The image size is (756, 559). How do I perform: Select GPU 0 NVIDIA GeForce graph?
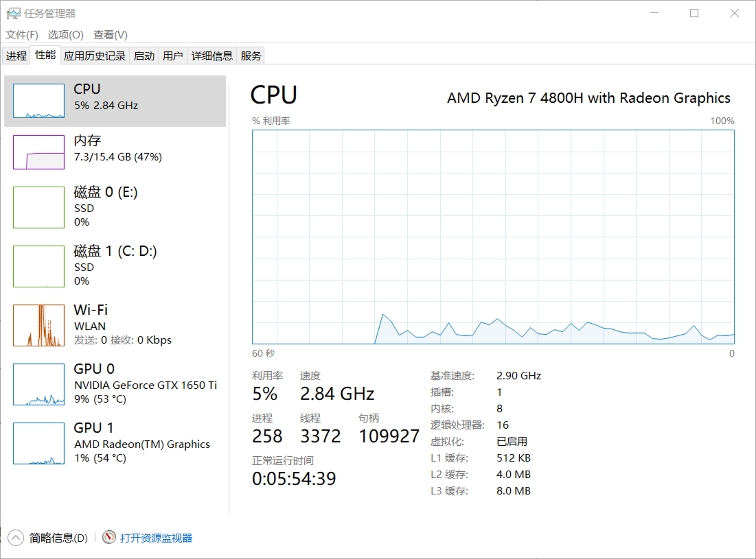click(x=39, y=384)
